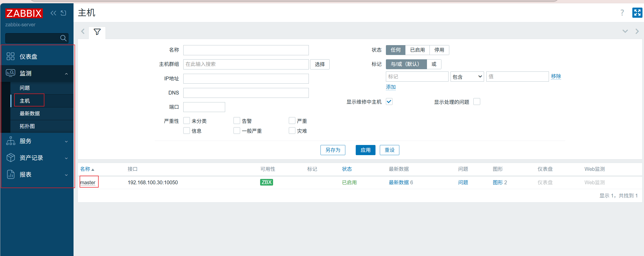This screenshot has height=256, width=644.
Task: Check severity 信息
Action: click(x=187, y=131)
